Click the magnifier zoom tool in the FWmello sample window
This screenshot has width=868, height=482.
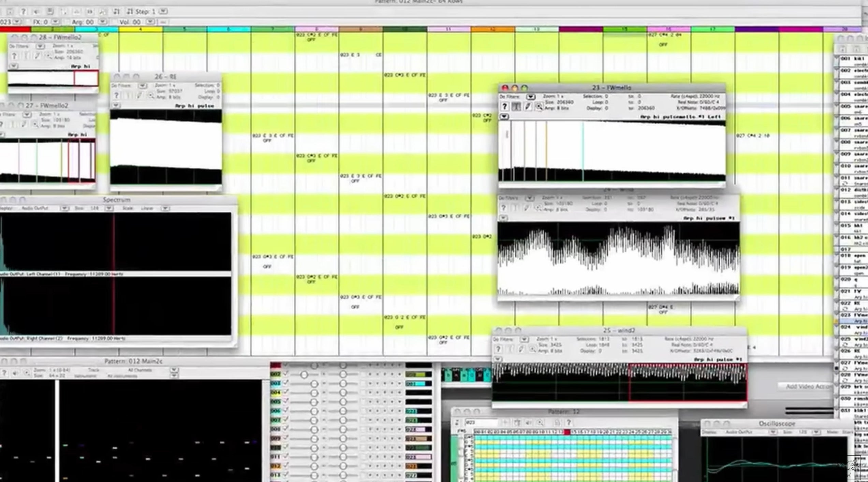click(539, 107)
